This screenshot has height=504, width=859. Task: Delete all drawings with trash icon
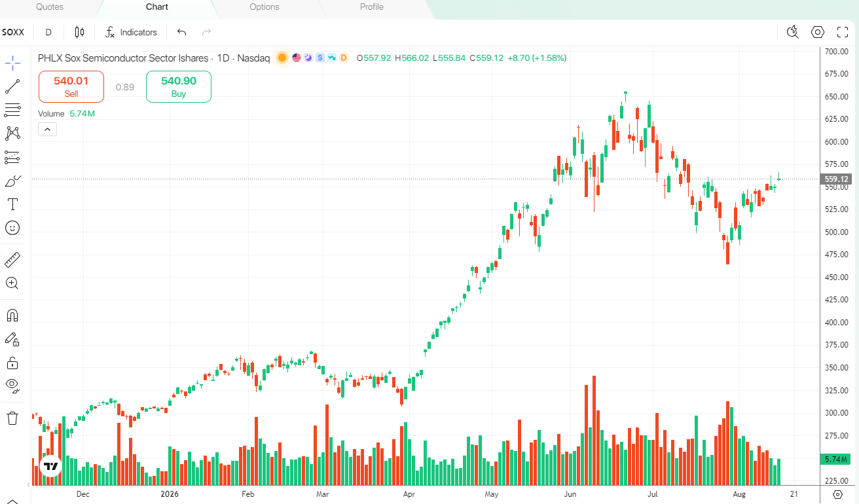(12, 418)
